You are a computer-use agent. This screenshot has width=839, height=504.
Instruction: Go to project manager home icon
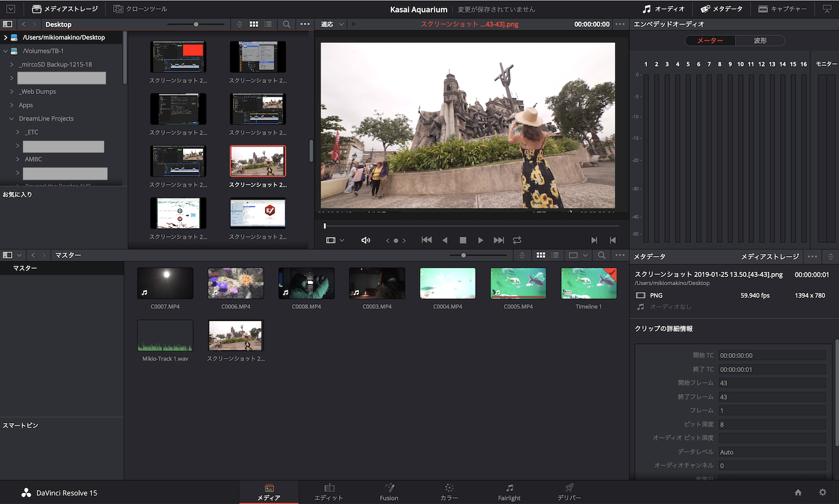point(798,492)
